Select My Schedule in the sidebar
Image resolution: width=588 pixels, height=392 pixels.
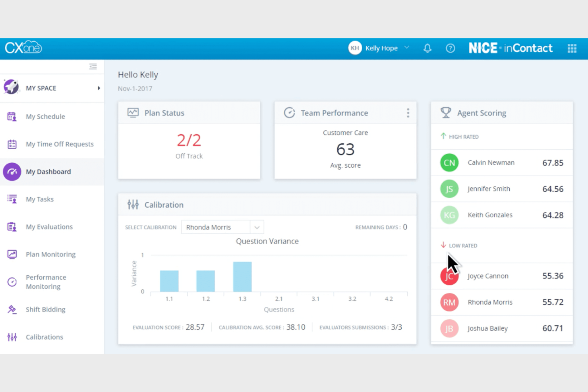(45, 116)
